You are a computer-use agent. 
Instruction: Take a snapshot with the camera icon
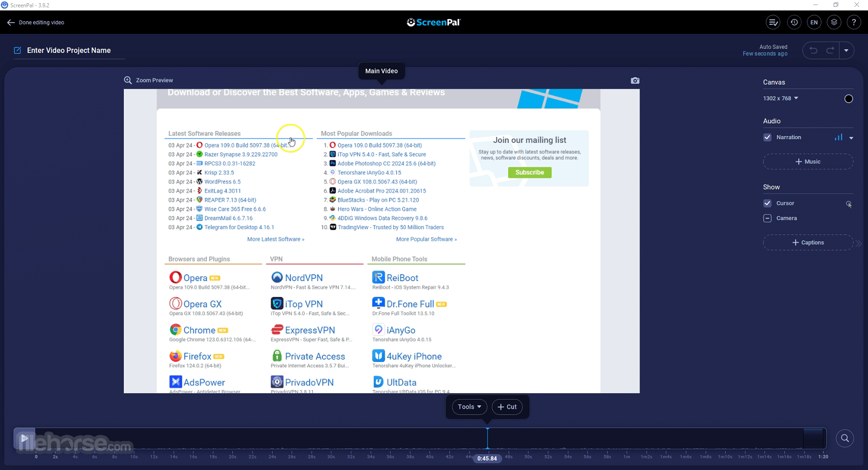pyautogui.click(x=635, y=80)
